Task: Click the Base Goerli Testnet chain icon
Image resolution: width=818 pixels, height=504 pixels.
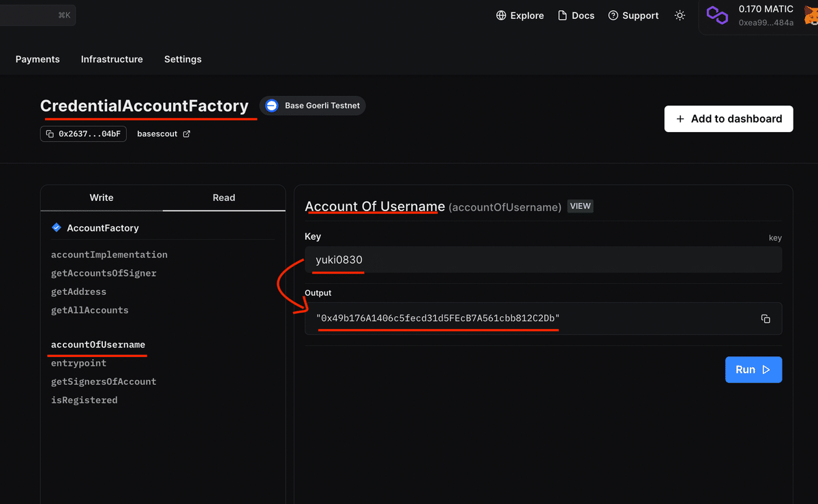Action: pyautogui.click(x=272, y=106)
